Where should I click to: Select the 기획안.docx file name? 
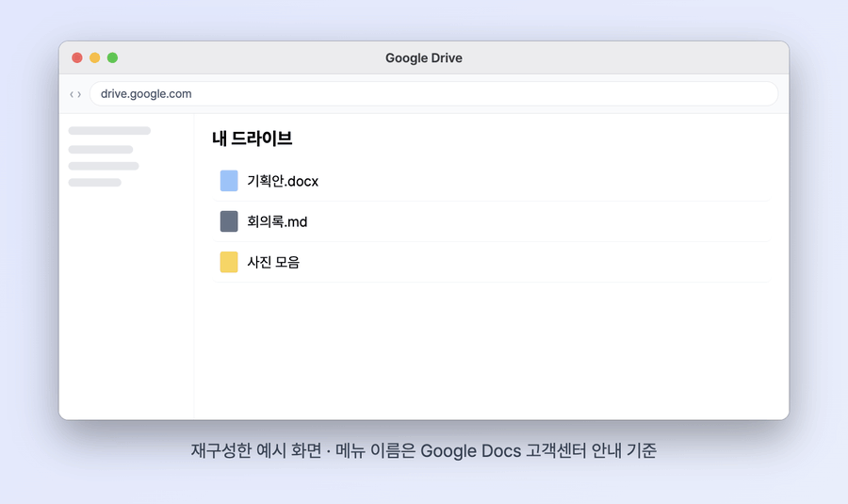(x=283, y=181)
